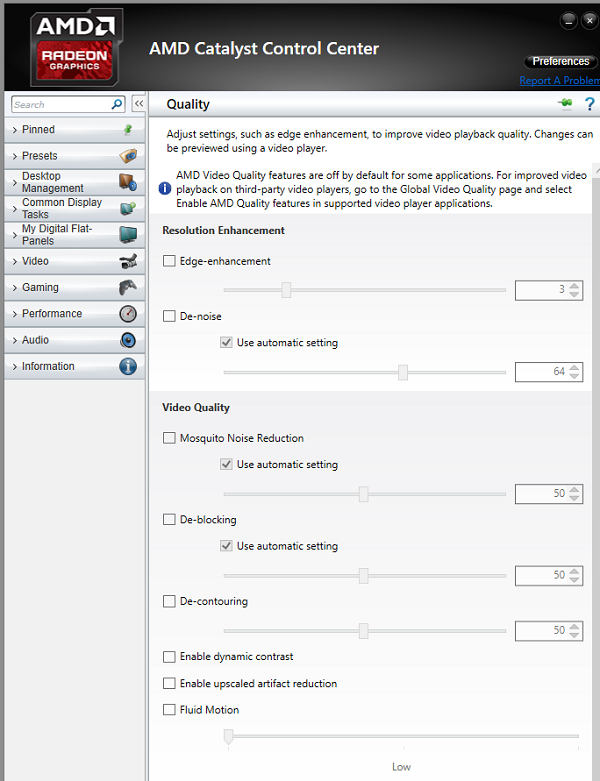Viewport: 600px width, 781px height.
Task: Enable De-noise checkbox
Action: [x=169, y=316]
